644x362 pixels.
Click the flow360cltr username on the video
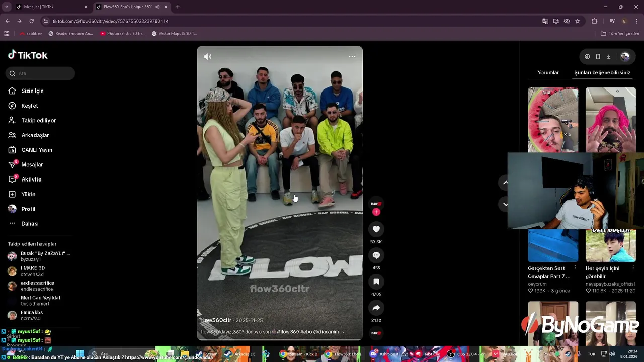point(216,320)
